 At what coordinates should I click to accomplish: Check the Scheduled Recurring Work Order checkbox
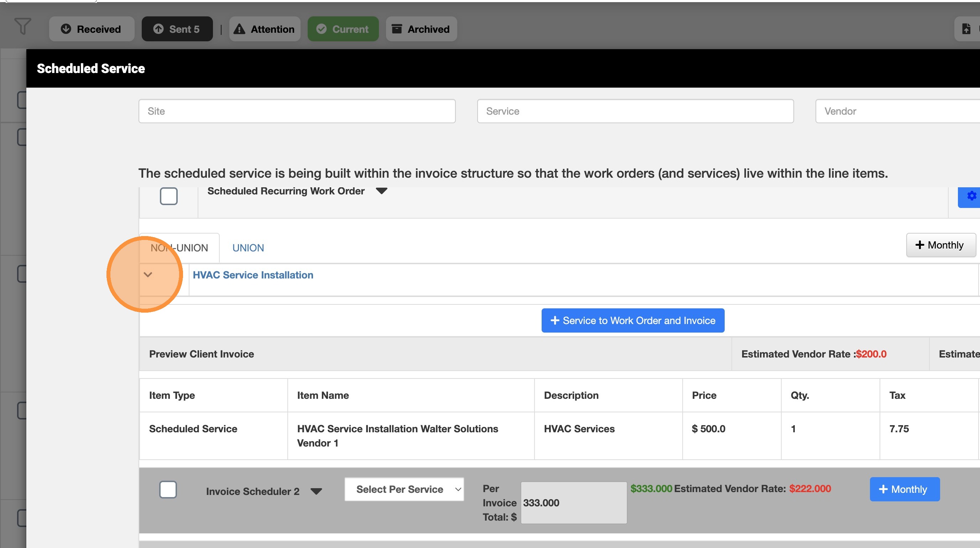point(168,196)
